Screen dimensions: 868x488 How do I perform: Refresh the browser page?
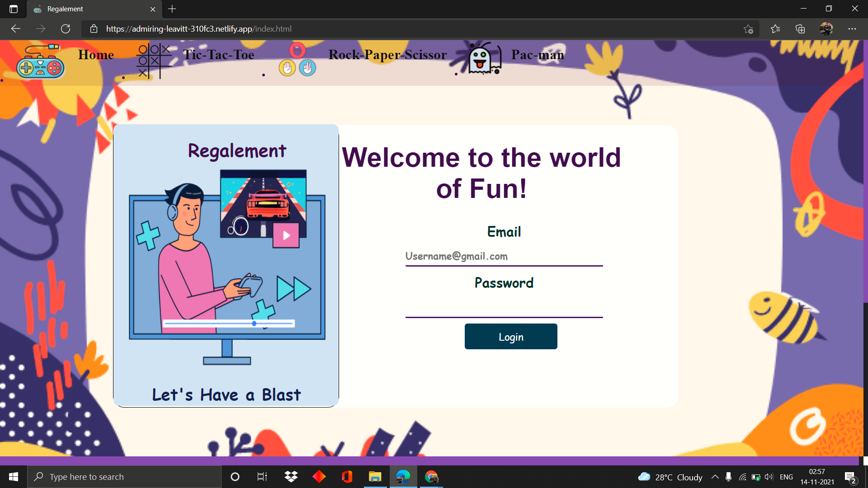pos(66,29)
